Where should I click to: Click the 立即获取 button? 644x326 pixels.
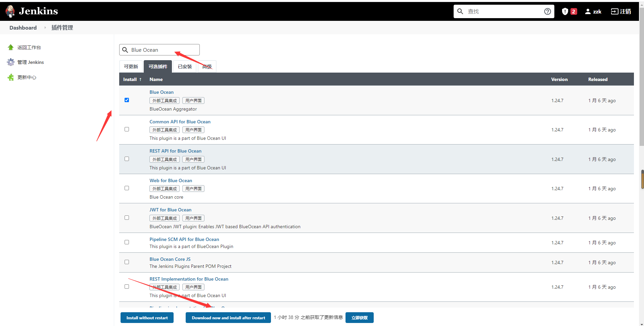point(359,318)
